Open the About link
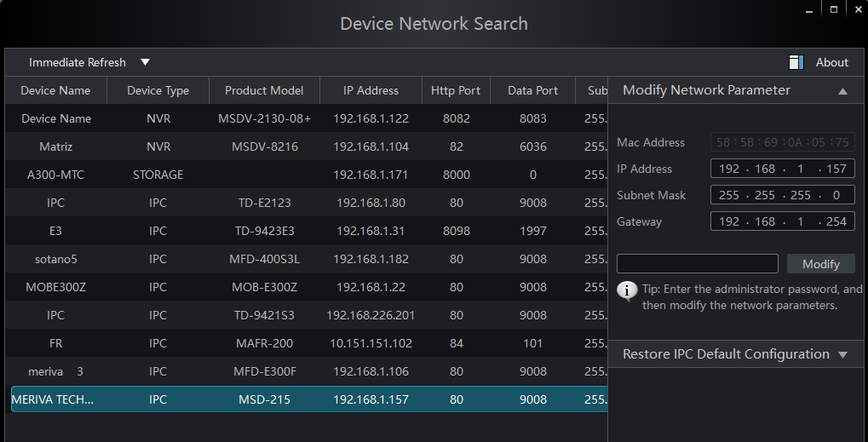Viewport: 868px width, 442px height. click(x=831, y=62)
